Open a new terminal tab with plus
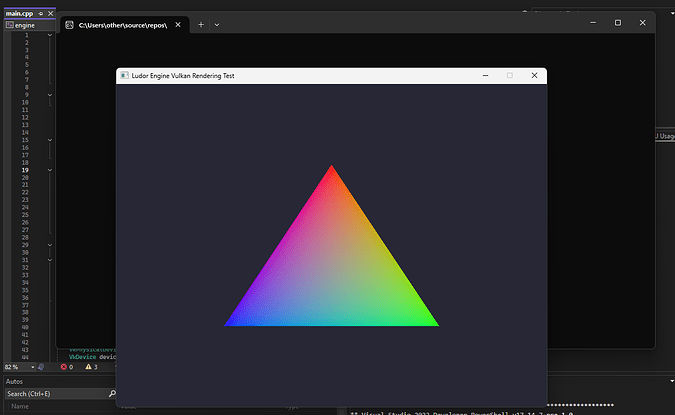This screenshot has width=675, height=415. point(201,25)
